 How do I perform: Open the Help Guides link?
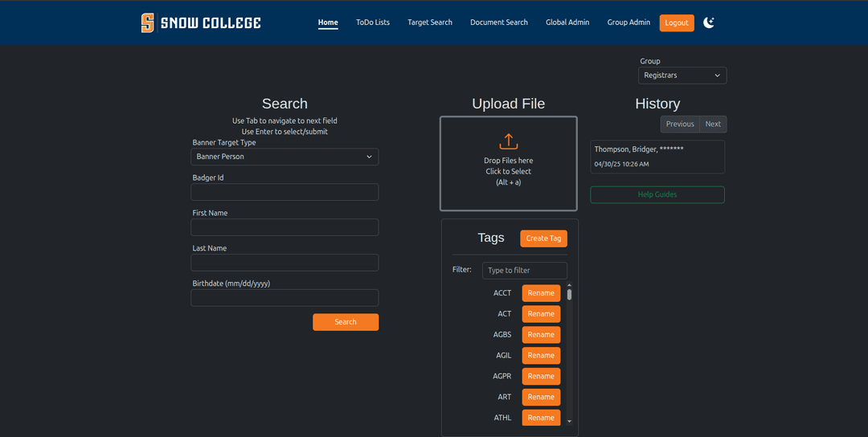[657, 194]
